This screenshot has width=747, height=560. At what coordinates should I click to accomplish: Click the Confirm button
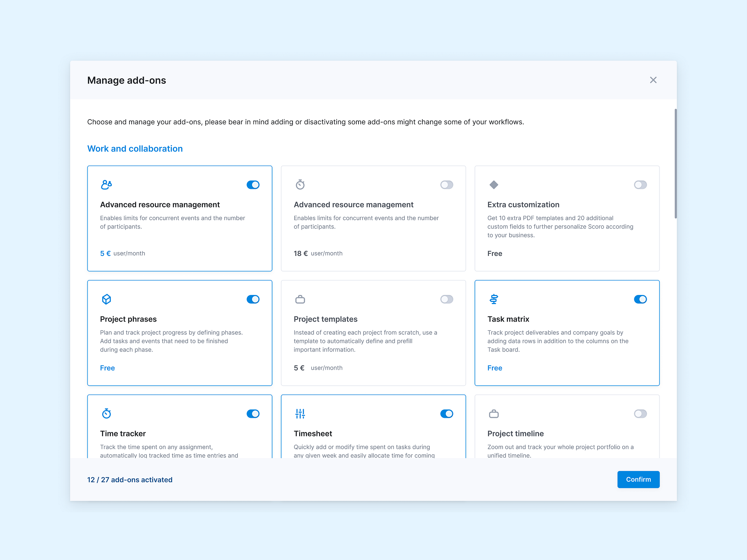[x=638, y=479]
